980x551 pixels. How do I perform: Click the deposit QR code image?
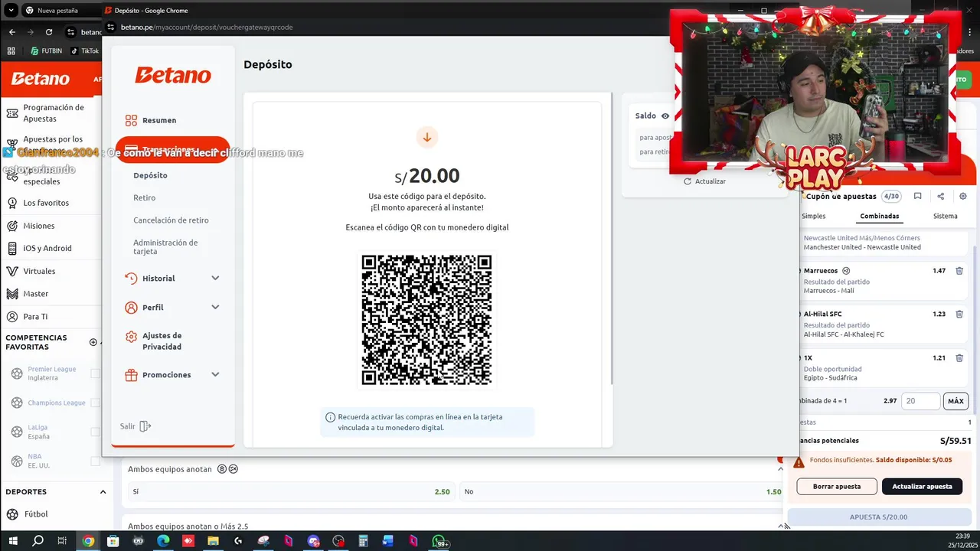click(x=426, y=320)
